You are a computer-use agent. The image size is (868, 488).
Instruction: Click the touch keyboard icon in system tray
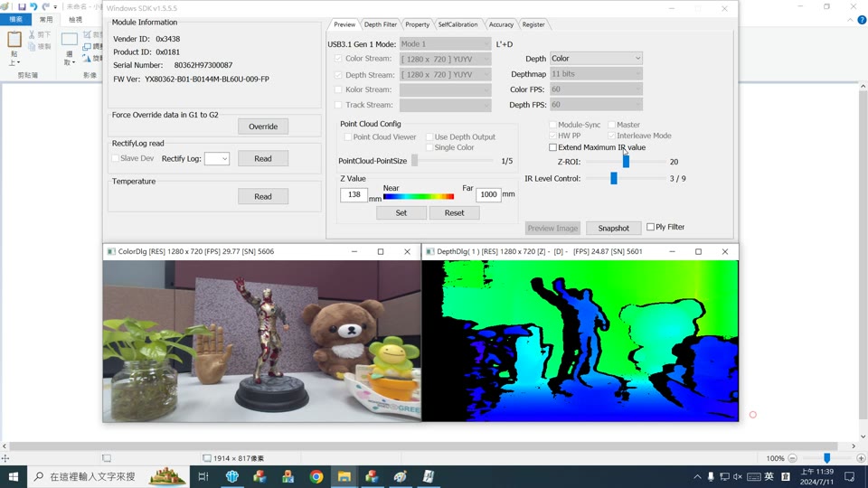(753, 476)
